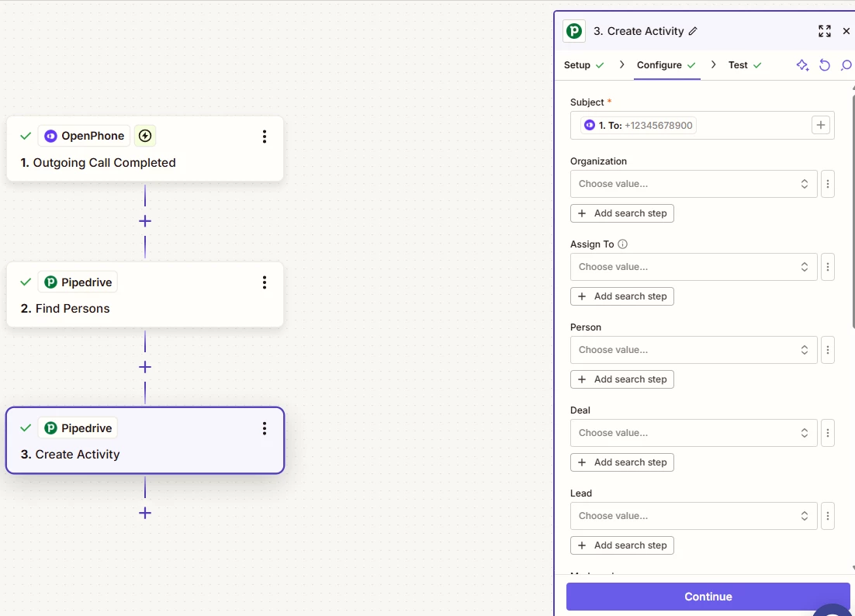Open Organization field options menu
Screen dimensions: 855x616
[828, 184]
